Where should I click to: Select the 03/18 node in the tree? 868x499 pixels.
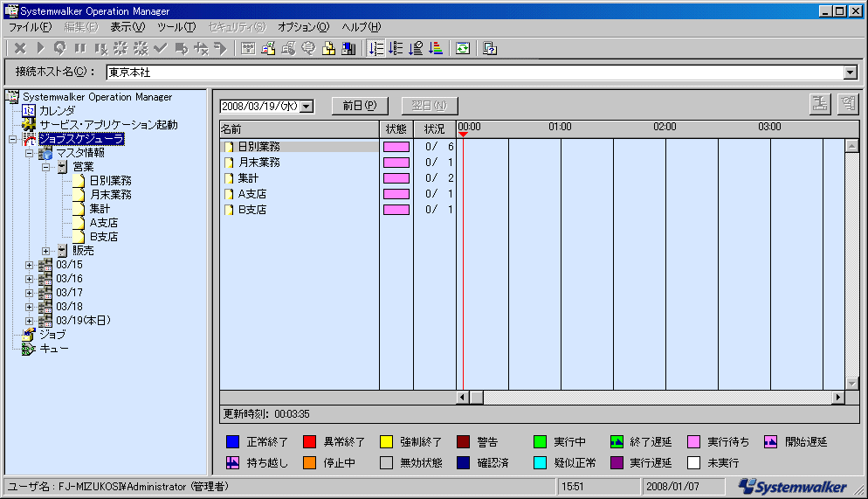tap(69, 307)
